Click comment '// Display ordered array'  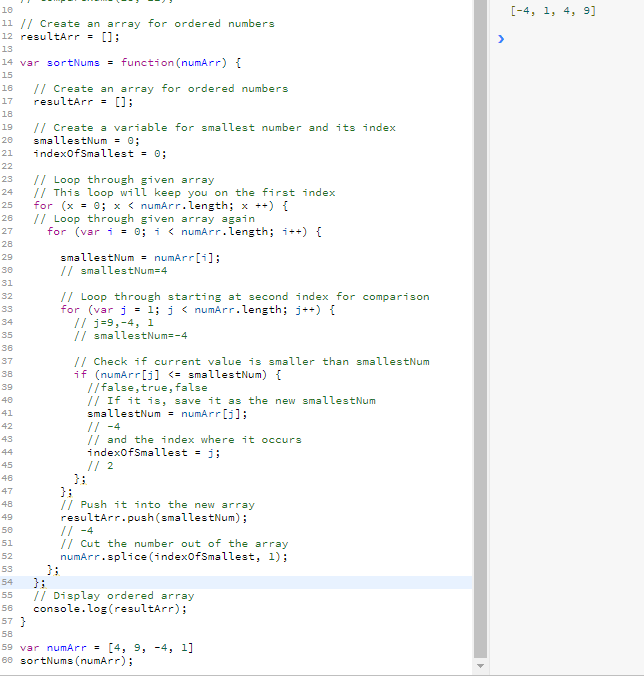point(114,595)
